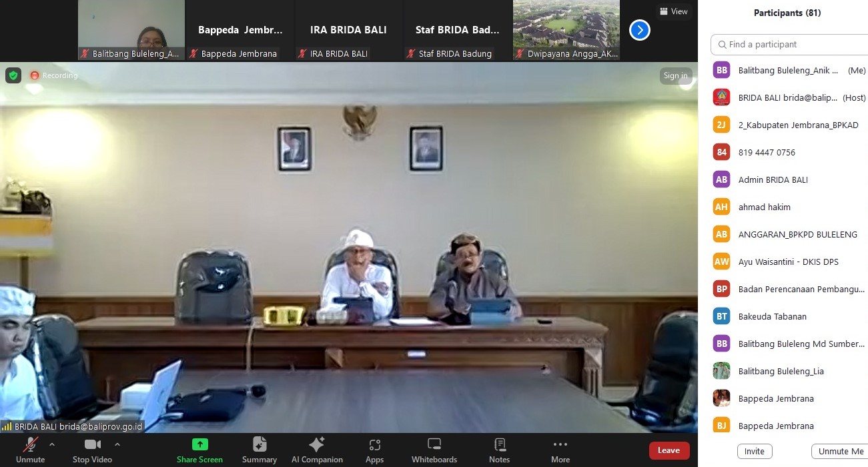Click the photo avatar of Balitbang Buleleng_Lia

[x=721, y=371]
